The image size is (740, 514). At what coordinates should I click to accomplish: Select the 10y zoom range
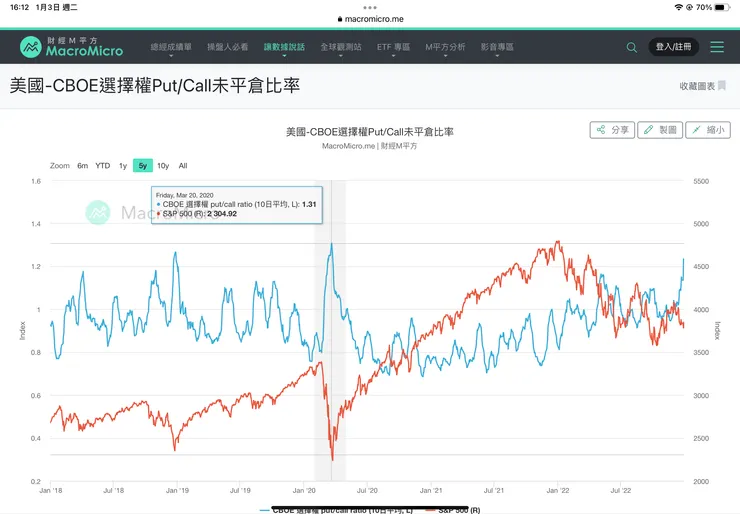tap(163, 166)
